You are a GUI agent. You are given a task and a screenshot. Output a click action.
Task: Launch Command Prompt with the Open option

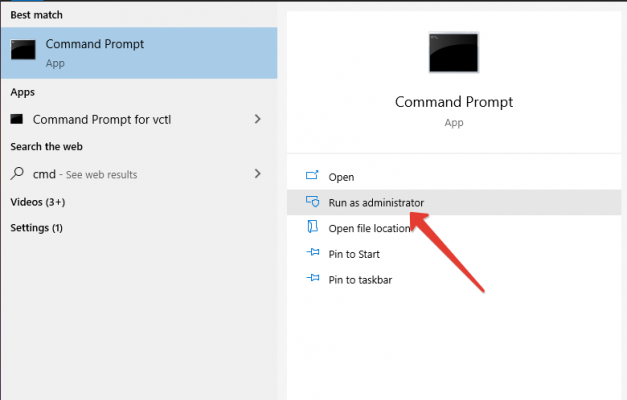pos(341,177)
